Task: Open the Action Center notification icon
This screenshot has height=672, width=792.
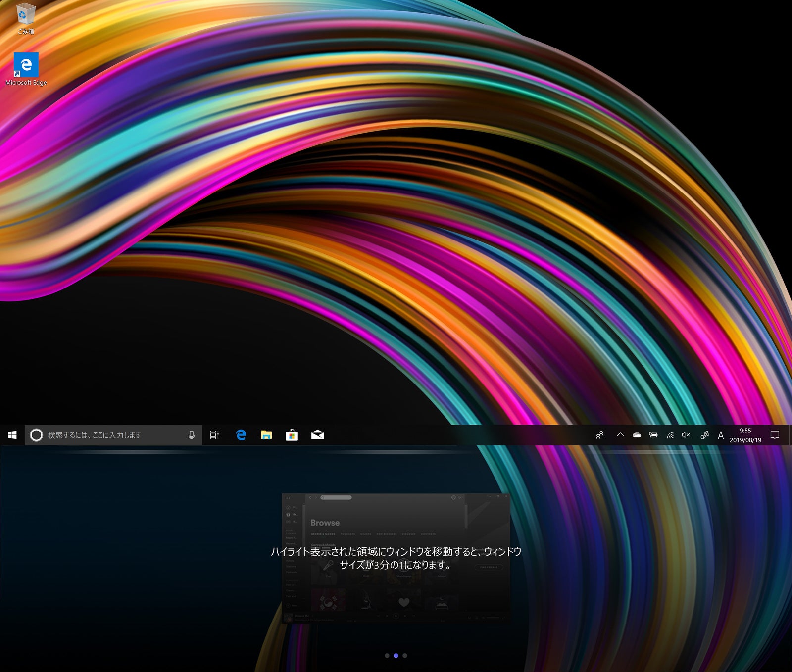Action: click(775, 435)
